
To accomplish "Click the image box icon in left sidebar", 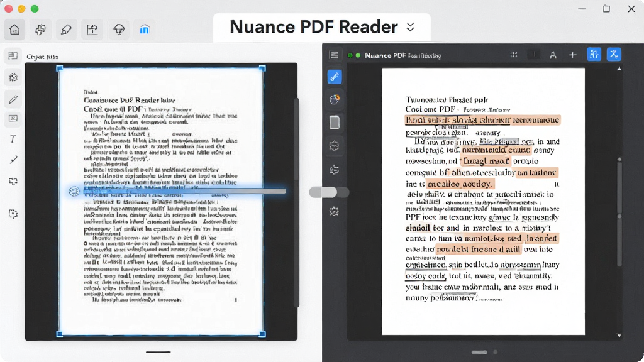I will 13,119.
